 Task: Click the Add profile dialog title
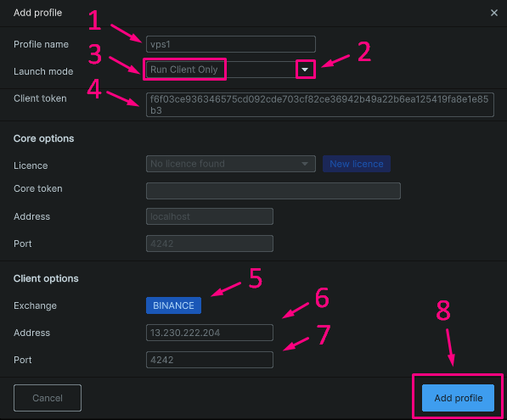38,13
